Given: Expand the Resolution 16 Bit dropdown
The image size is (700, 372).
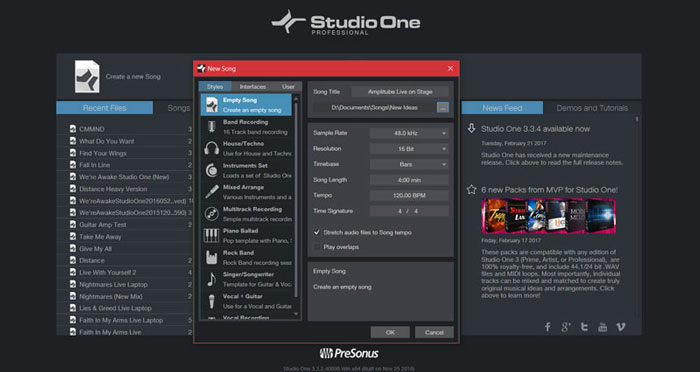Looking at the screenshot, I should tap(409, 149).
